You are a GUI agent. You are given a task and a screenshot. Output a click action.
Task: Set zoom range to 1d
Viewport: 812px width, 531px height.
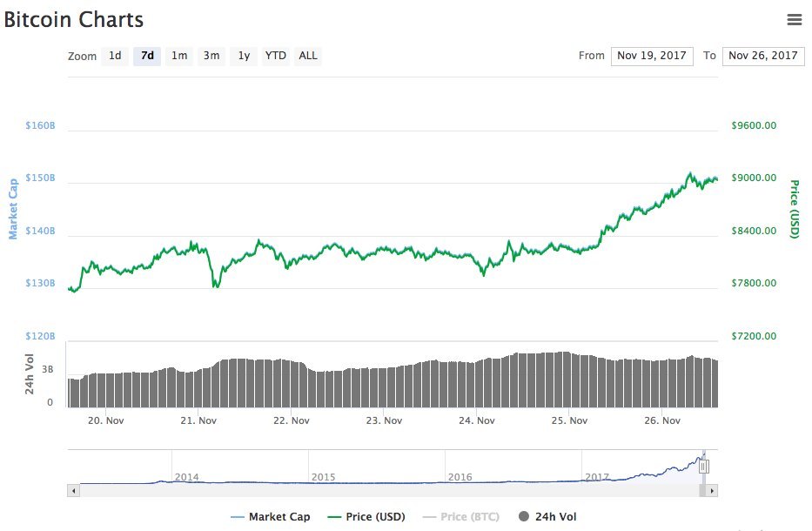[115, 56]
